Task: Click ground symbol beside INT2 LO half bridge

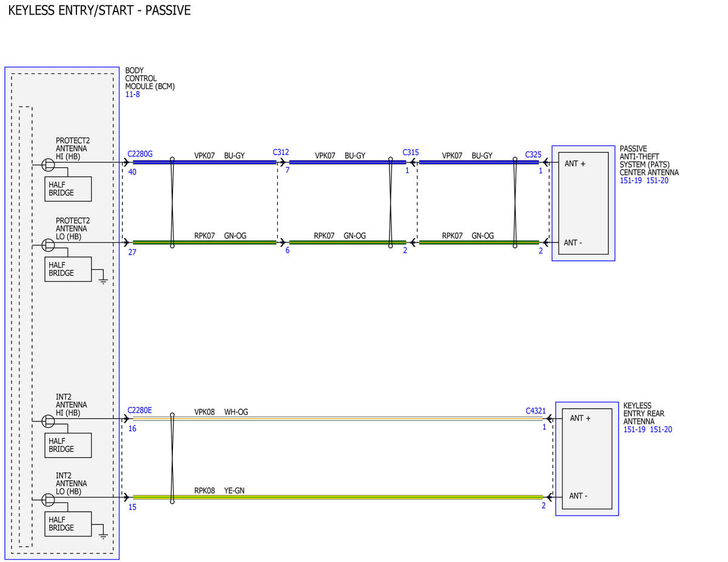Action: pyautogui.click(x=103, y=535)
